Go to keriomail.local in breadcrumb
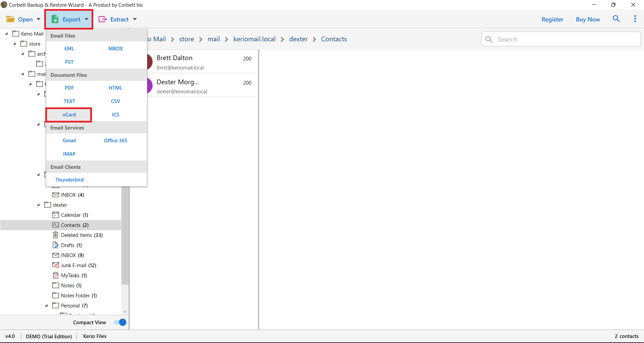The width and height of the screenshot is (644, 343). tap(254, 39)
